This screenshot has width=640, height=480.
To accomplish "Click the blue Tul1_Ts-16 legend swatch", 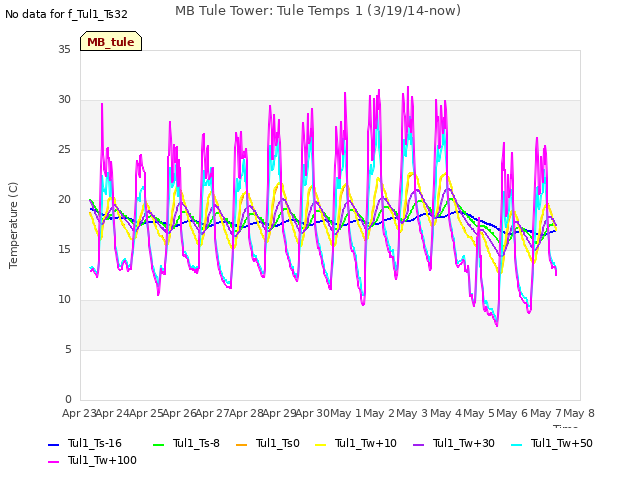I will coord(53,444).
